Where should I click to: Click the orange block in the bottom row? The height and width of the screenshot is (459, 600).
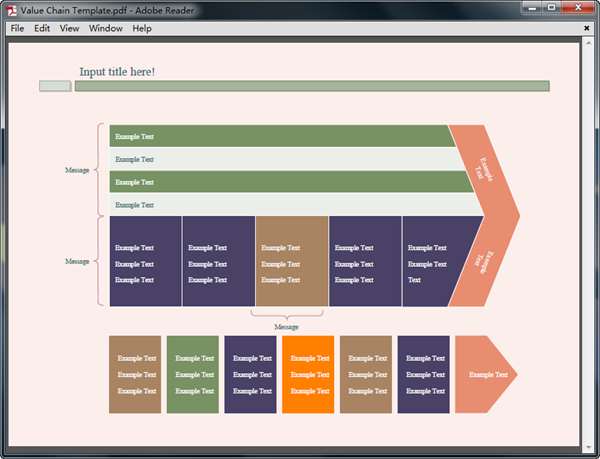[308, 374]
